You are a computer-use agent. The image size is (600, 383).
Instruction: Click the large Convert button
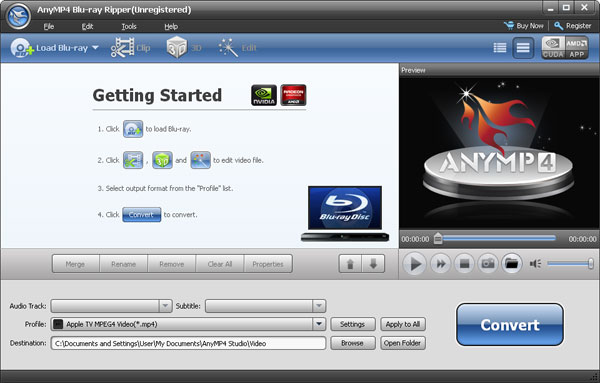[x=509, y=324]
